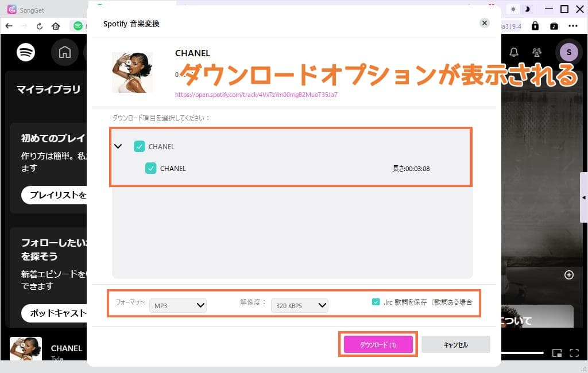Open the browser three-dot menu
This screenshot has width=588, height=373.
(572, 26)
